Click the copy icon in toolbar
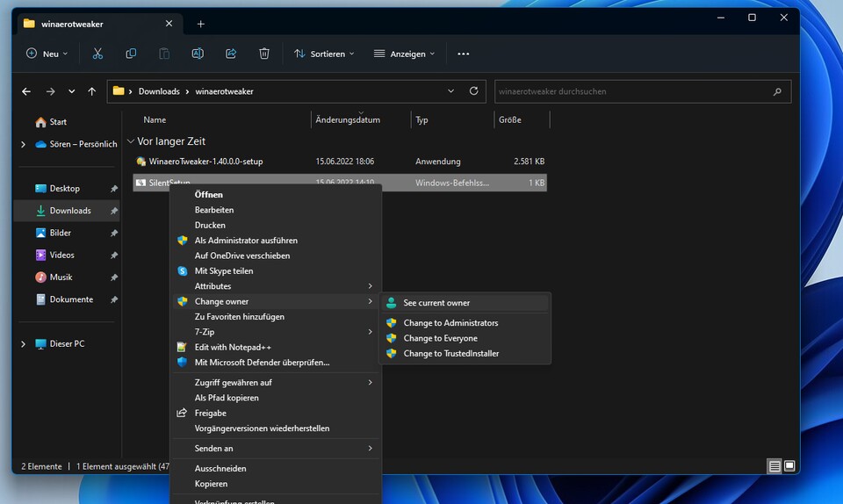The height and width of the screenshot is (504, 843). [131, 54]
